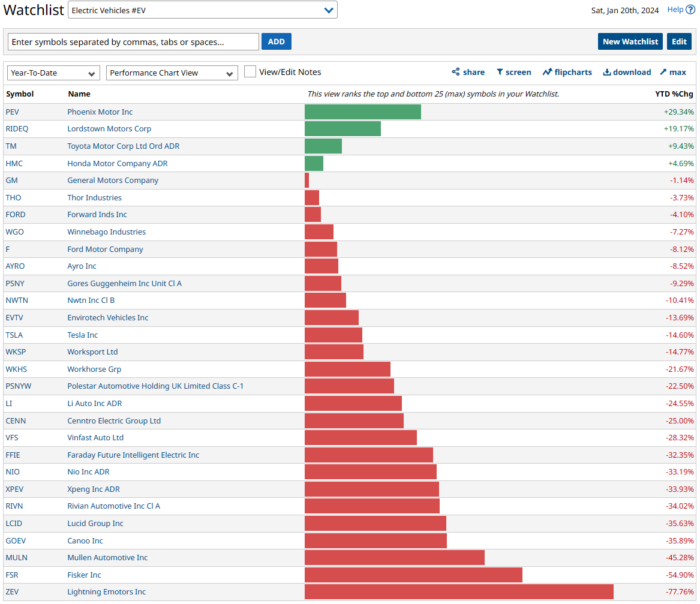The width and height of the screenshot is (700, 604).
Task: Click the ADD button
Action: [277, 41]
